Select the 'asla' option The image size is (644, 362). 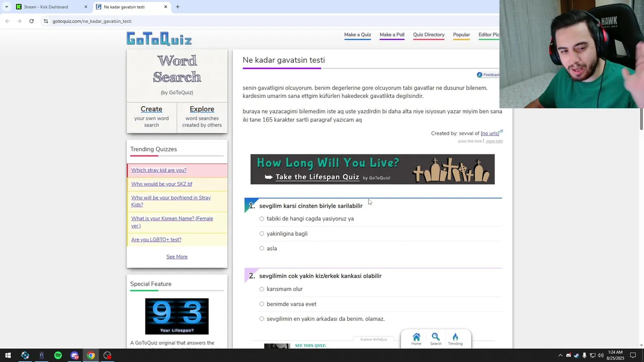coord(262,248)
